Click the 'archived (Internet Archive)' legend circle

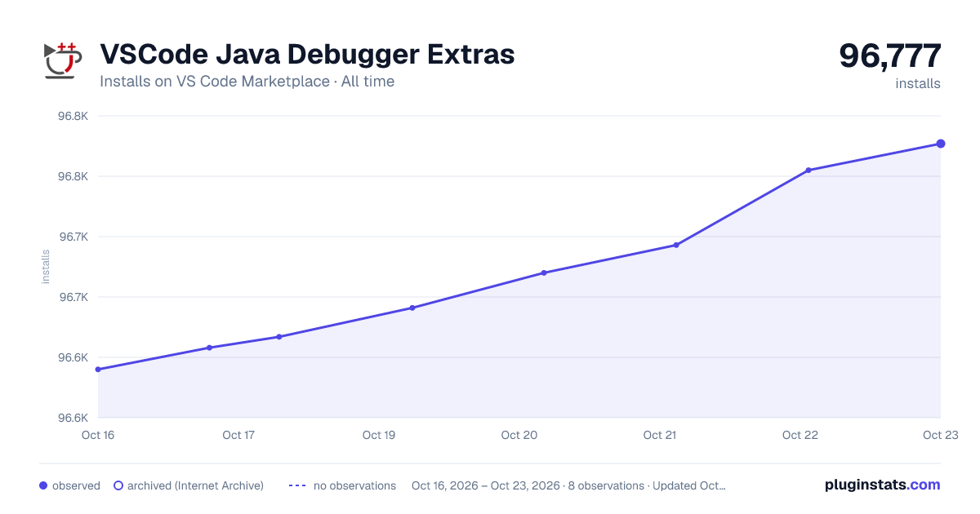point(118,485)
